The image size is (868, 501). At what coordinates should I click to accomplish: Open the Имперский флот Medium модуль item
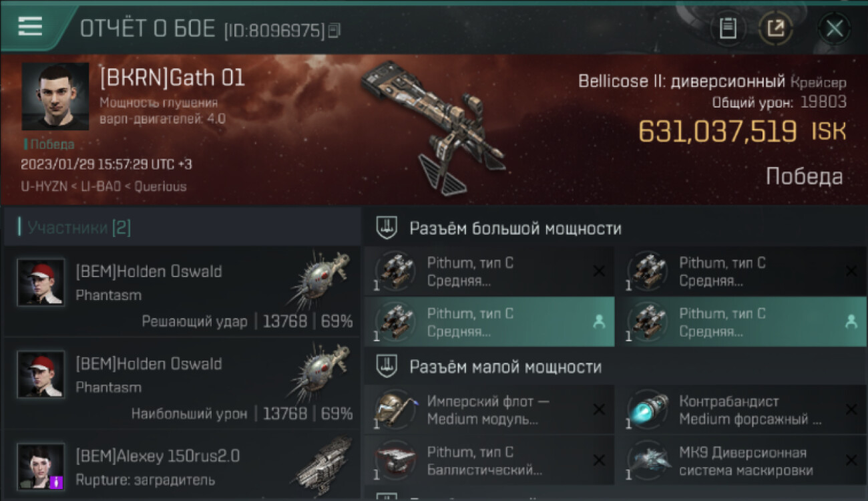[x=489, y=410]
